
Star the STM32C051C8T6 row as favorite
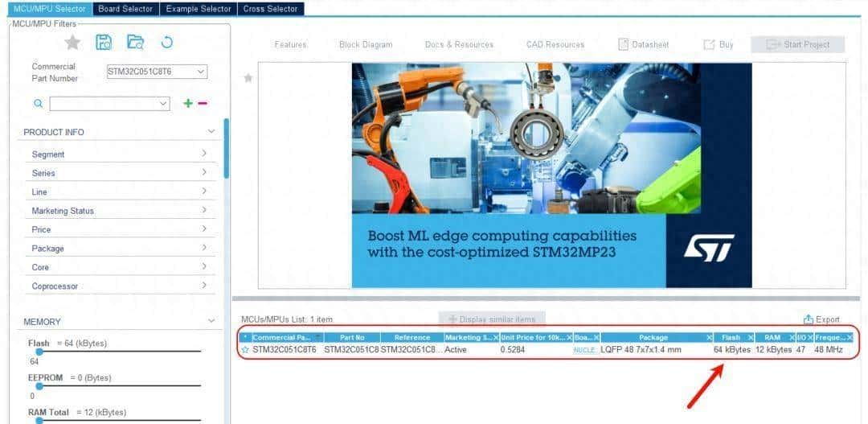pos(245,350)
